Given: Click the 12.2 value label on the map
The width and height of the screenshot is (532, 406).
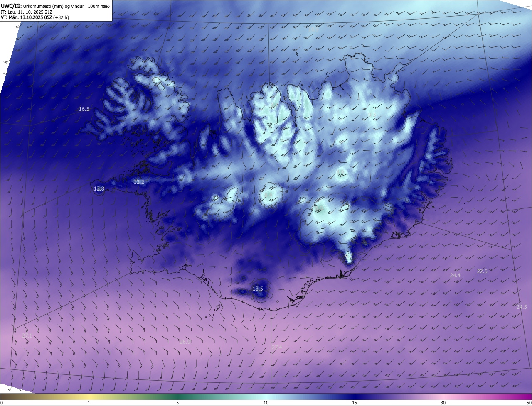Looking at the screenshot, I should [x=139, y=182].
